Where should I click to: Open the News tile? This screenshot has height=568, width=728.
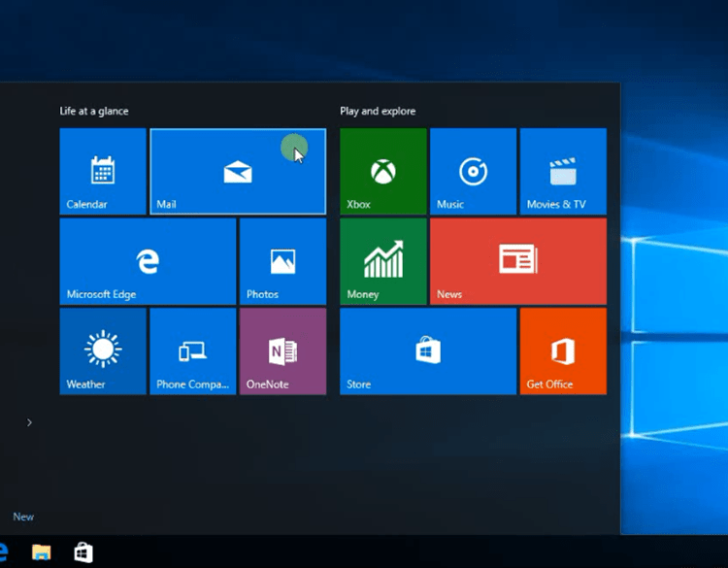pyautogui.click(x=518, y=261)
